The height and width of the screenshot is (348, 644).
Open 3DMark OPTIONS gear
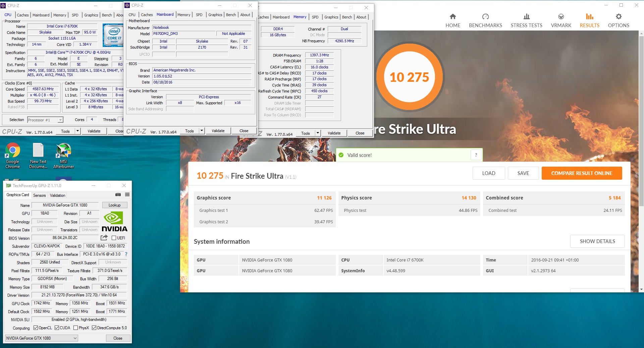click(x=619, y=16)
